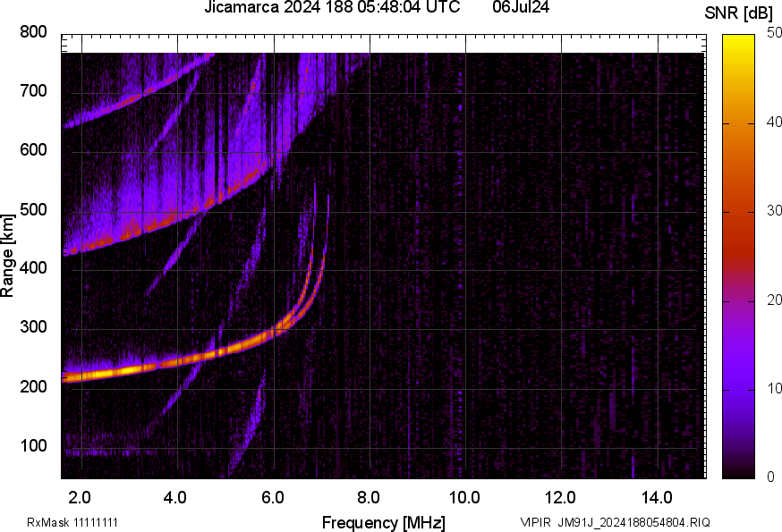This screenshot has width=782, height=532.
Task: Click the colorbar tick label "50"
Action: coord(774,33)
